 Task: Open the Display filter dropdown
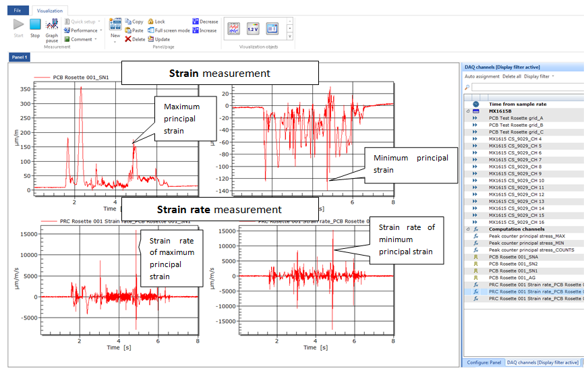539,76
